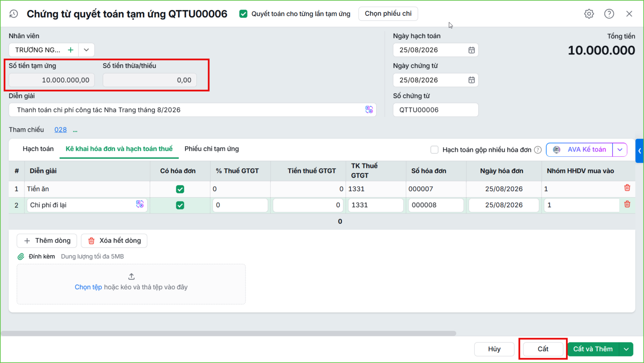Viewport: 644px width, 363px height.
Task: Click Số tiền thừa/thiếu field
Action: click(150, 80)
